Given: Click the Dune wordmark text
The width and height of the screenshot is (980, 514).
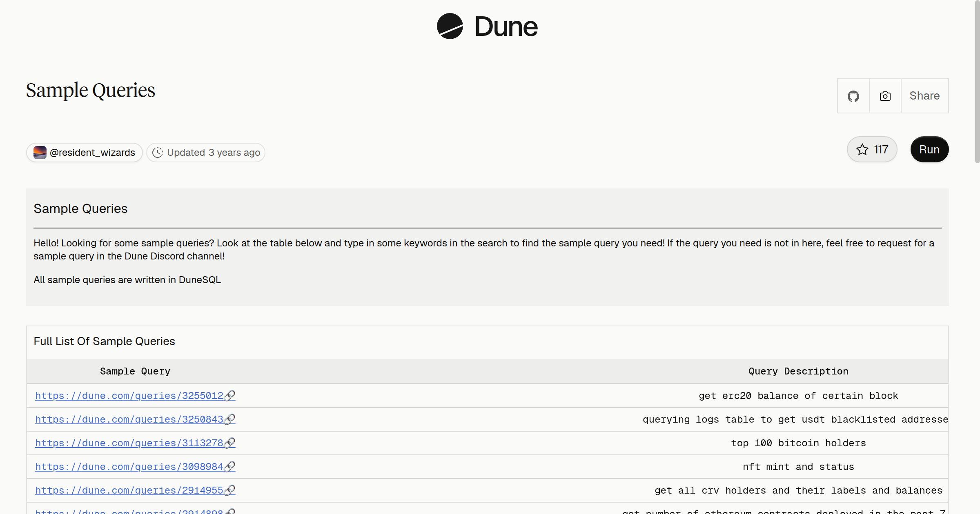Looking at the screenshot, I should coord(506,27).
